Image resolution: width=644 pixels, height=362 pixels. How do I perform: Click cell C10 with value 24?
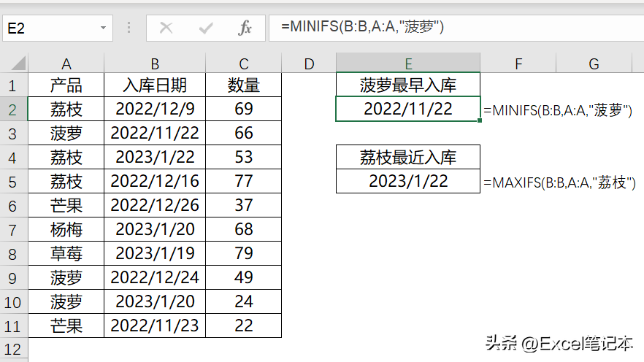(244, 301)
